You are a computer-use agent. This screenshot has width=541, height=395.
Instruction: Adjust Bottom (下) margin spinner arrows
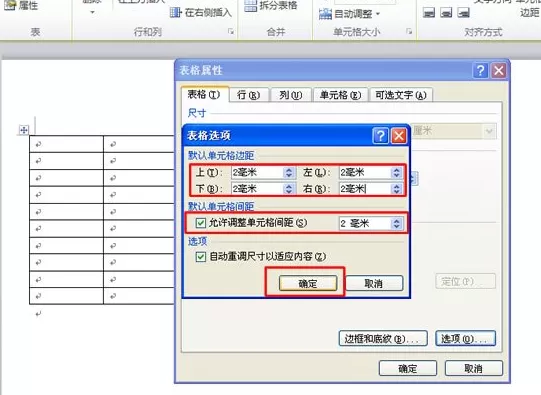tap(289, 188)
